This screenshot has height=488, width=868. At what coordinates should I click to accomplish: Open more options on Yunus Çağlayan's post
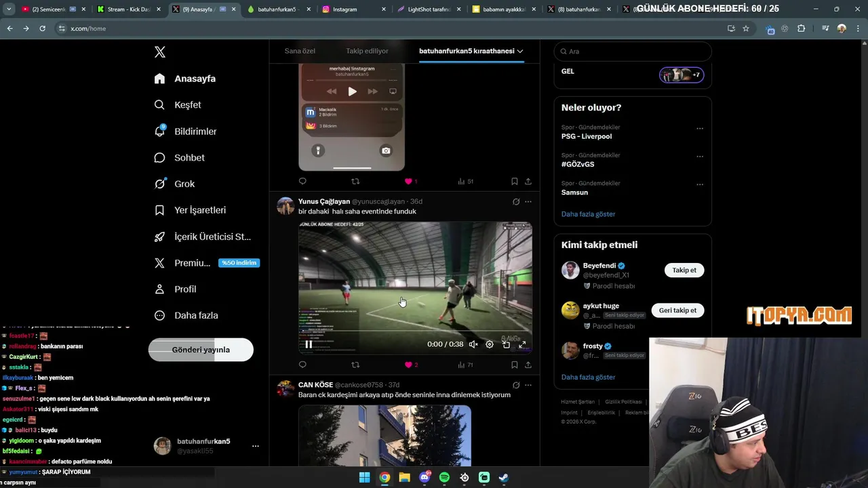[x=528, y=201]
